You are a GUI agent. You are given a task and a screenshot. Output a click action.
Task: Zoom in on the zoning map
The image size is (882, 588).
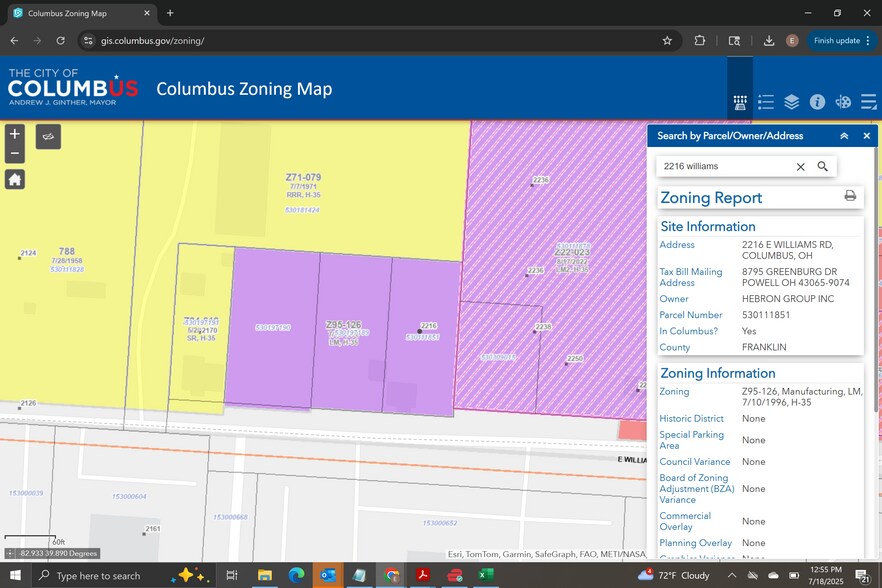tap(15, 134)
